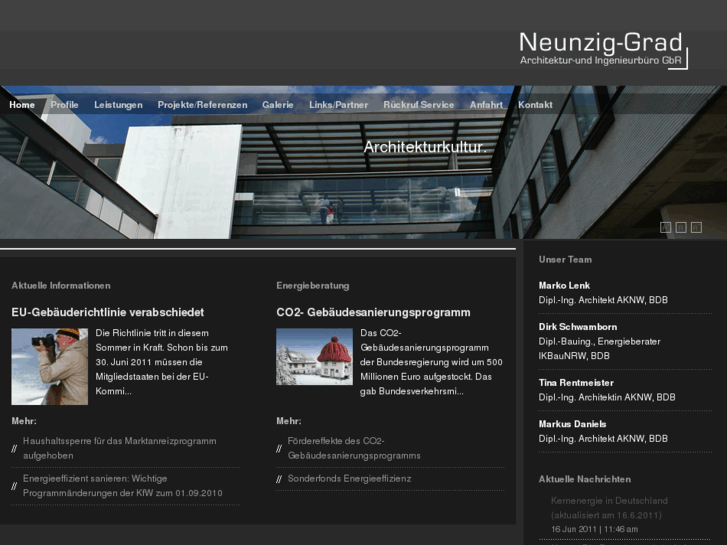Click leftmost font size A button on banner
Screen dimensions: 727x545
(x=665, y=227)
